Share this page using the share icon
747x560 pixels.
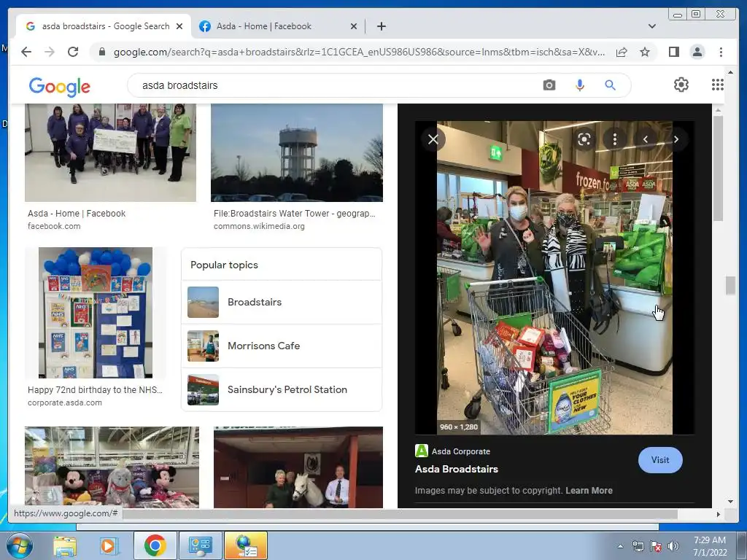click(622, 52)
